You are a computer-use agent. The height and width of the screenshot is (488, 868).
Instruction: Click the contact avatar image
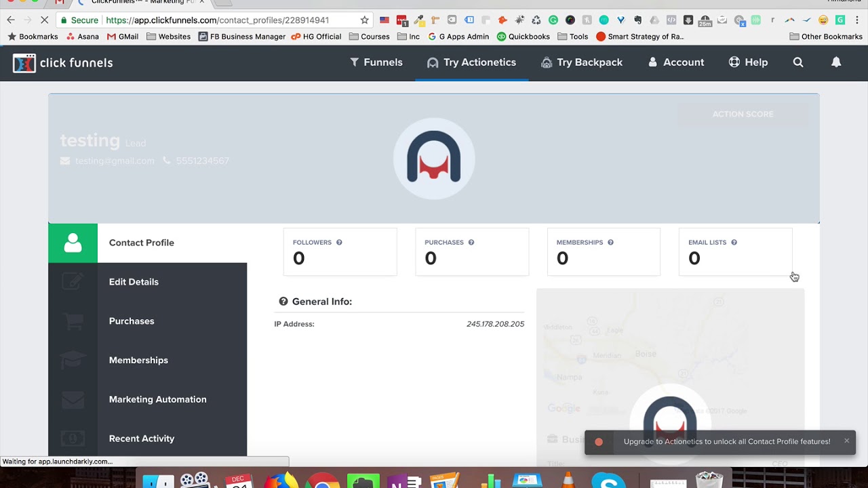click(x=434, y=159)
